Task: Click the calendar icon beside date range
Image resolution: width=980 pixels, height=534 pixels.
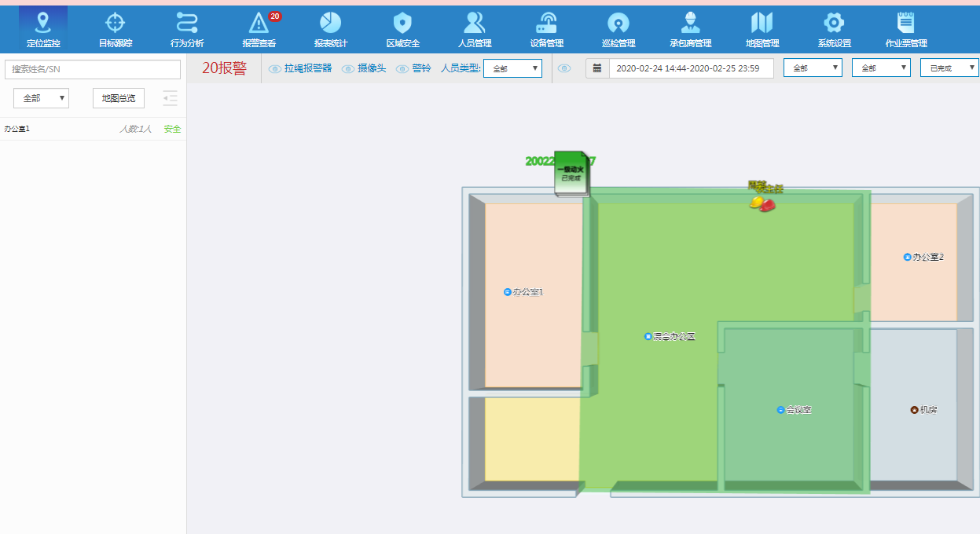Action: [597, 68]
